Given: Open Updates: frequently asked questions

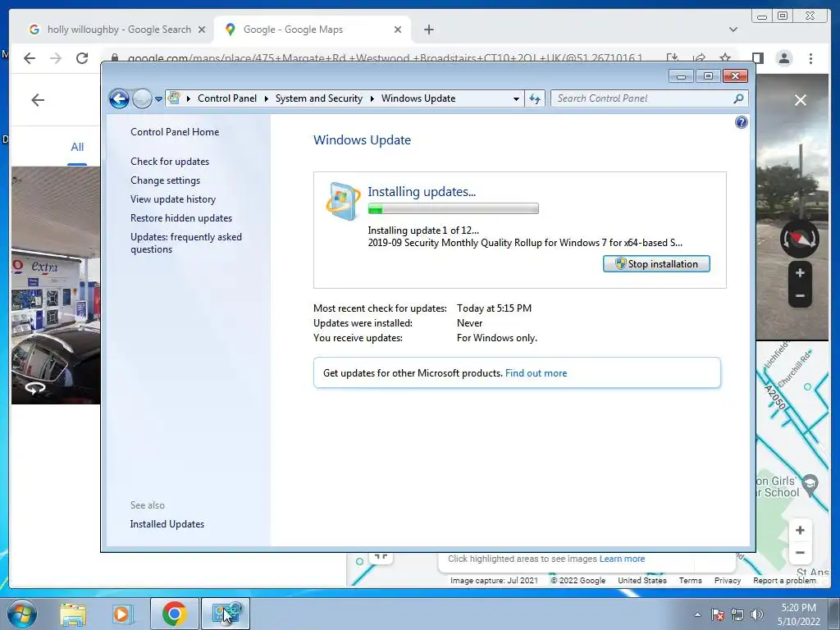Looking at the screenshot, I should [x=186, y=243].
